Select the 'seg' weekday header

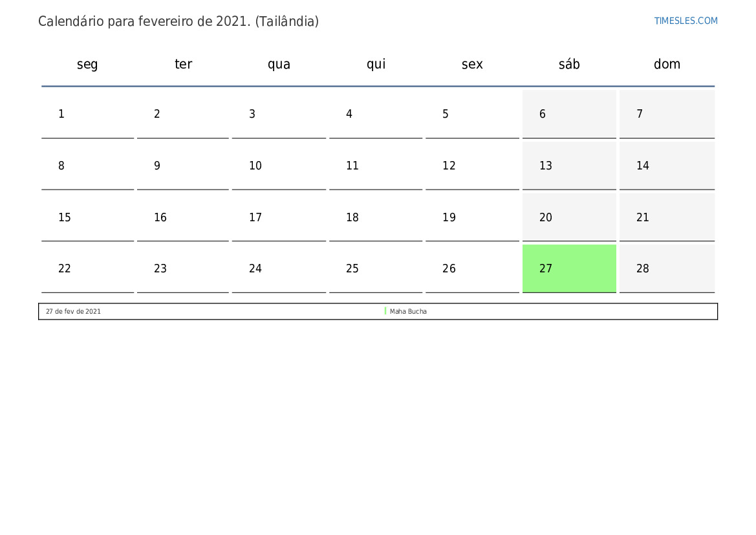point(87,64)
